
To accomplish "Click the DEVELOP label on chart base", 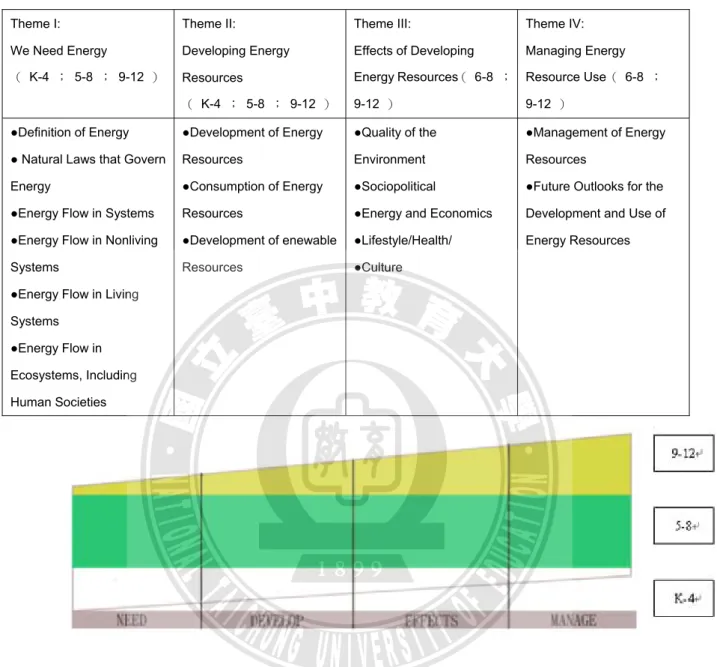I will point(277,620).
